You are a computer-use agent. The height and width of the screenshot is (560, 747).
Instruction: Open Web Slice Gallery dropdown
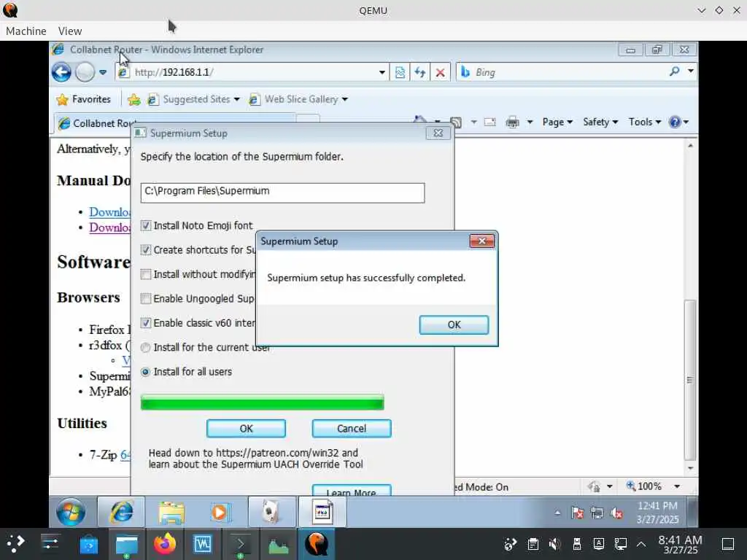click(x=298, y=99)
